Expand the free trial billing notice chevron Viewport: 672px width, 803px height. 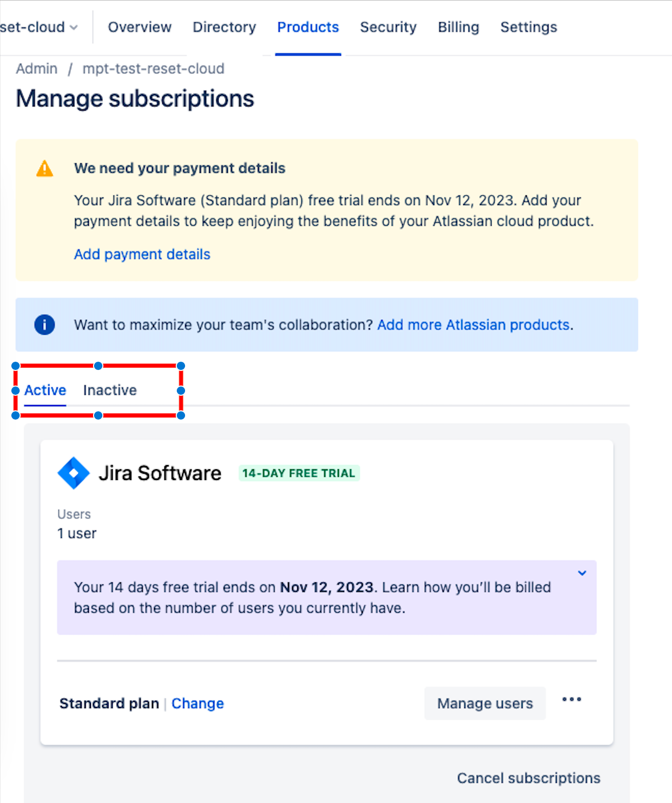tap(582, 573)
